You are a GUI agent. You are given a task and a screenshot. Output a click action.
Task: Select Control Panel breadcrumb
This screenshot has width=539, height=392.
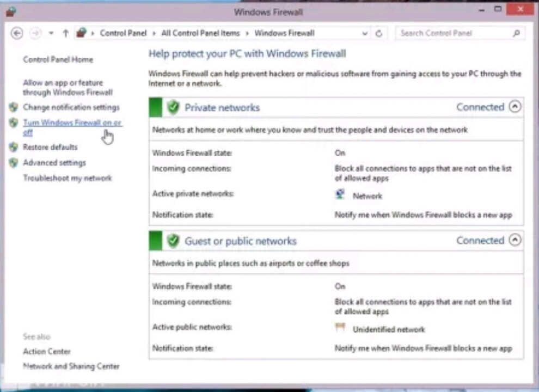coord(123,33)
